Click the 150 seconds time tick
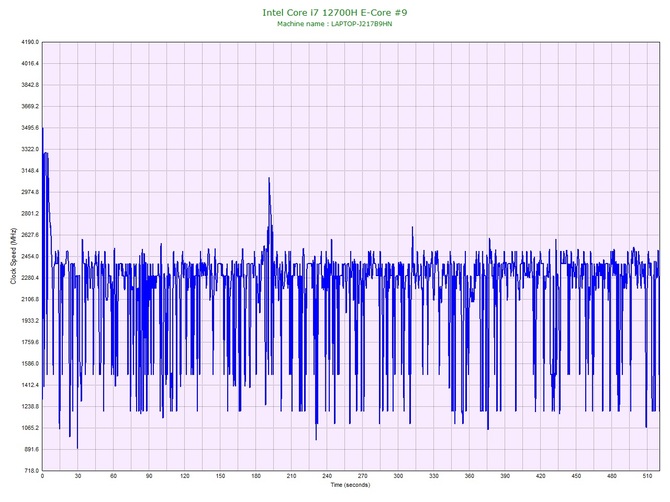The height and width of the screenshot is (502, 670). 220,476
